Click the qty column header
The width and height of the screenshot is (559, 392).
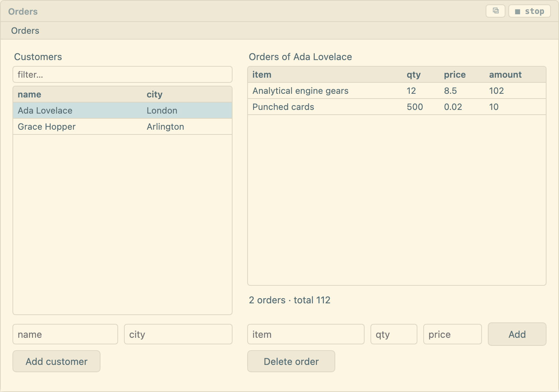[413, 75]
